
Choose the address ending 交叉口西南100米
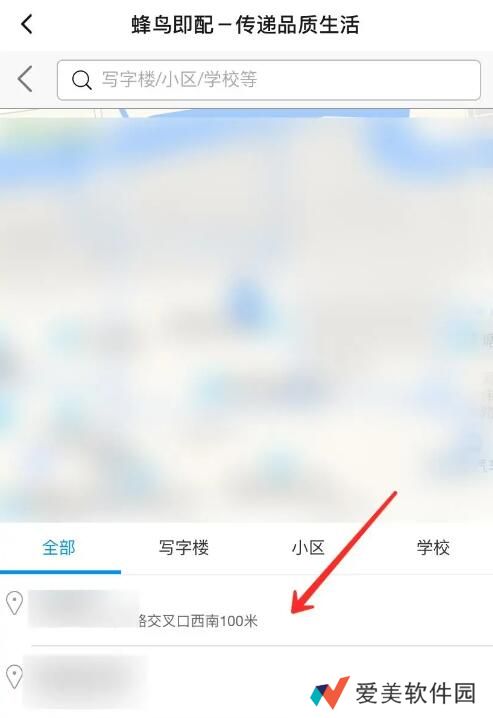246,610
